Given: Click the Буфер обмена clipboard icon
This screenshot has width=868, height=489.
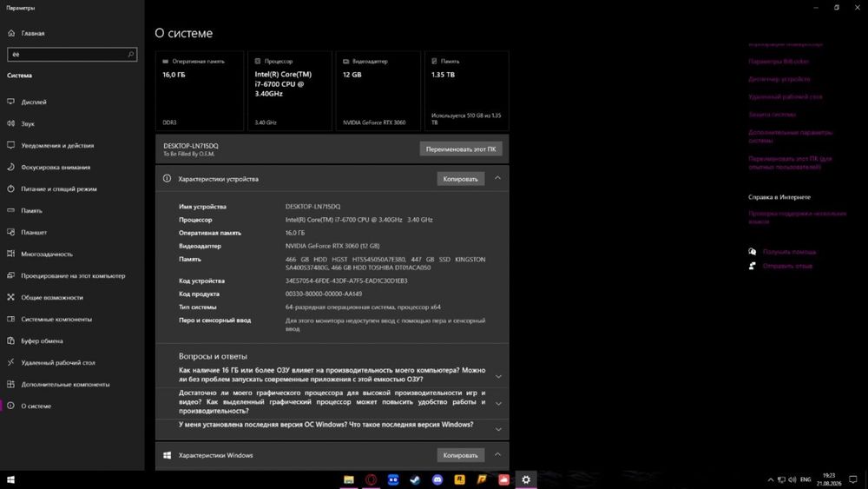Looking at the screenshot, I should click(x=10, y=340).
